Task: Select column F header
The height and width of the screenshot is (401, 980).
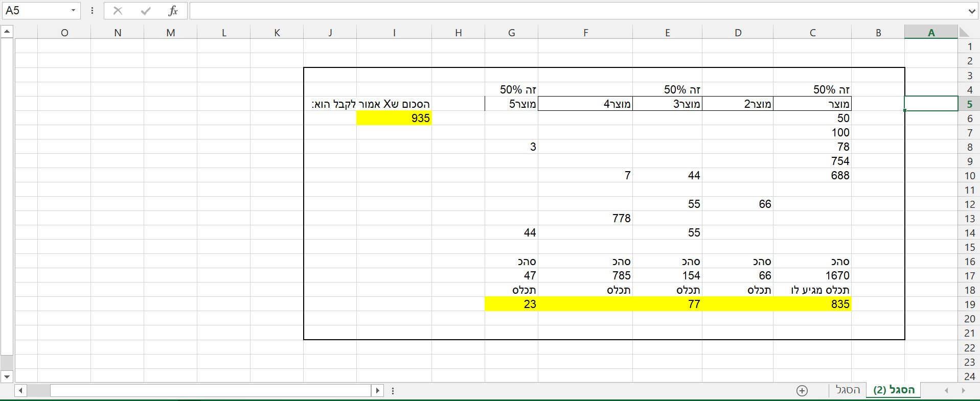Action: click(585, 32)
